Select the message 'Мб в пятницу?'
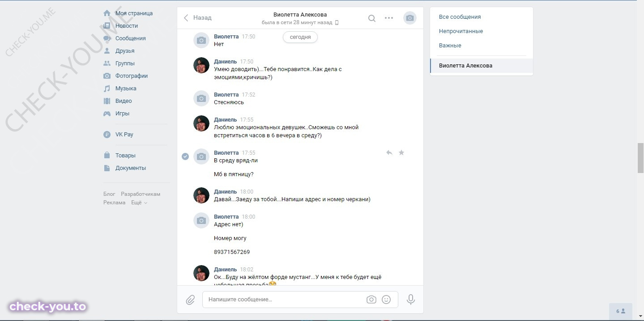The image size is (644, 321). coord(234,174)
